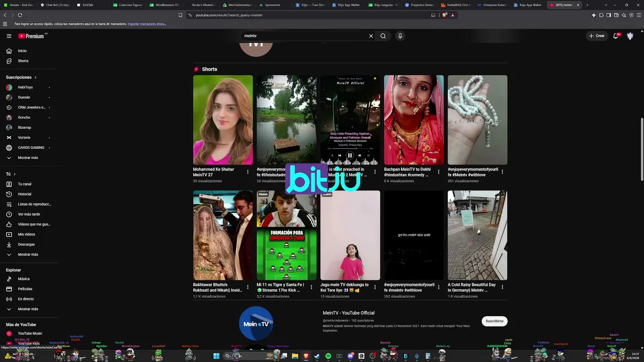The width and height of the screenshot is (644, 362).
Task: Open the notifications bell
Action: (616, 36)
